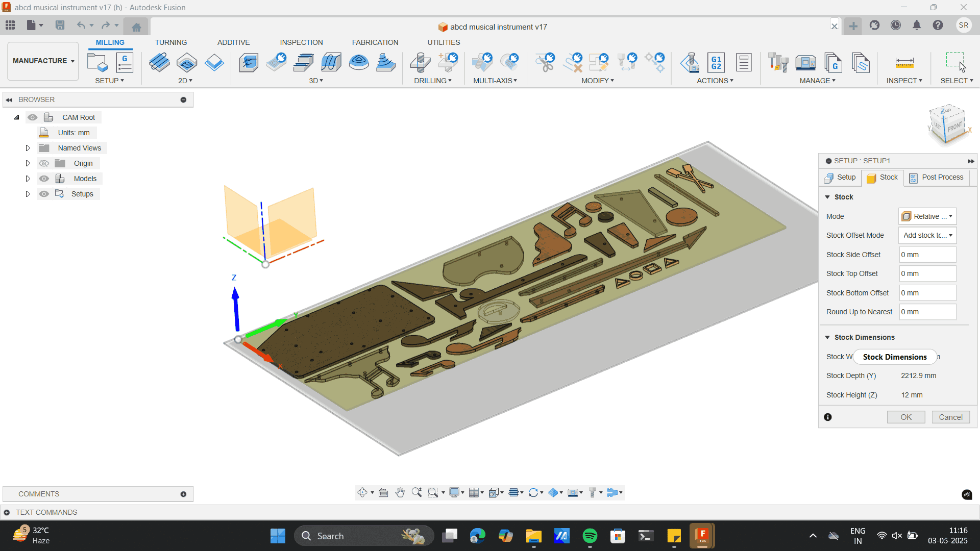Click the Pan hand icon
This screenshot has width=980, height=551.
pyautogui.click(x=400, y=492)
